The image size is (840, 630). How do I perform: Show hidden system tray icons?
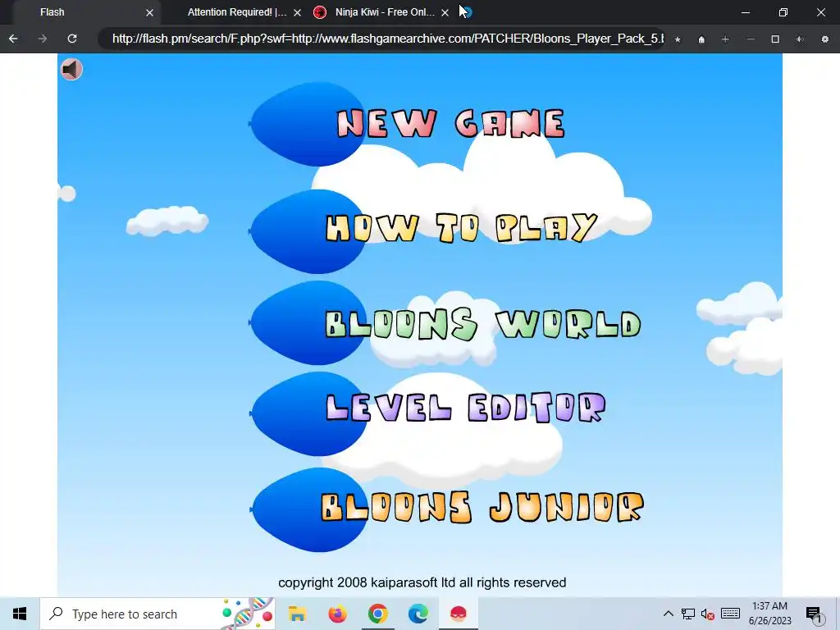(668, 614)
